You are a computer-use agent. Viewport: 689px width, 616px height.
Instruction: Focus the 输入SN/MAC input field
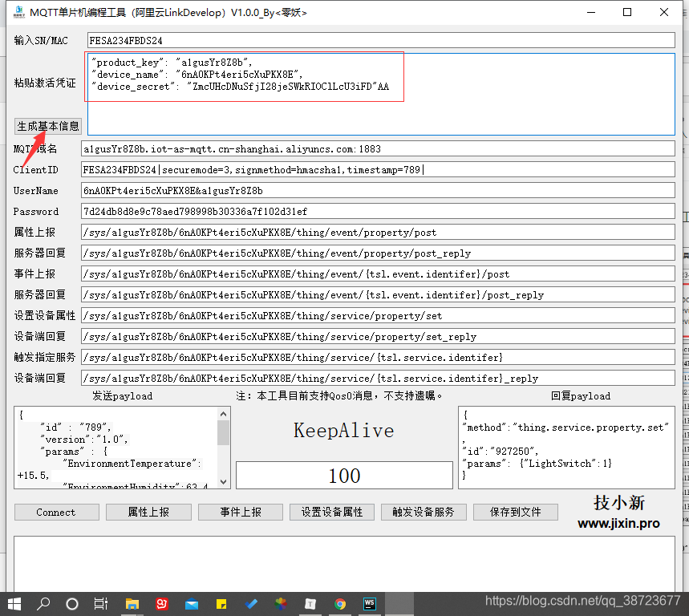[381, 40]
